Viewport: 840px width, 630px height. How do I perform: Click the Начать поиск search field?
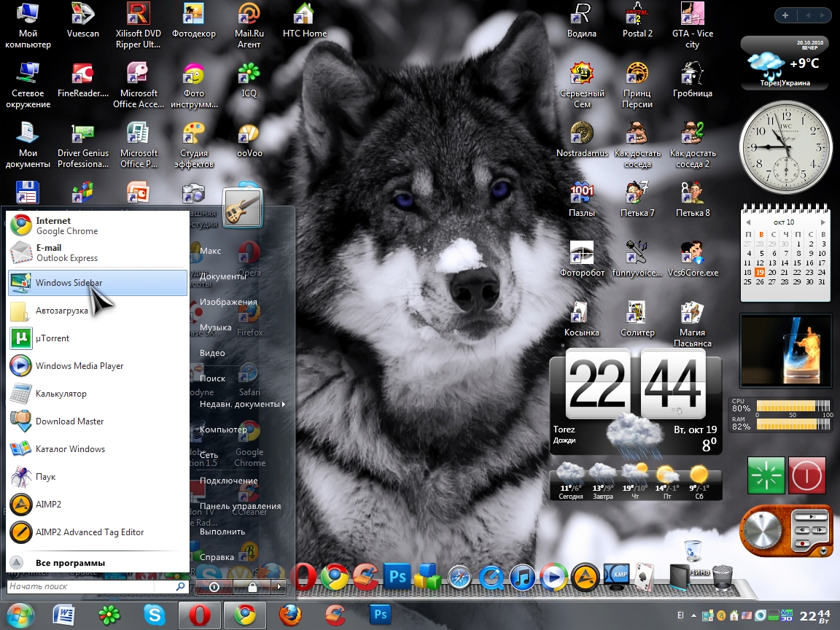coord(90,586)
